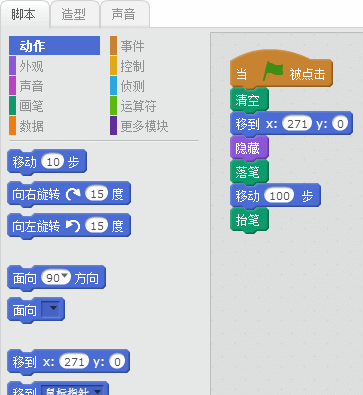Click the 落笔 pen down block

(x=249, y=172)
